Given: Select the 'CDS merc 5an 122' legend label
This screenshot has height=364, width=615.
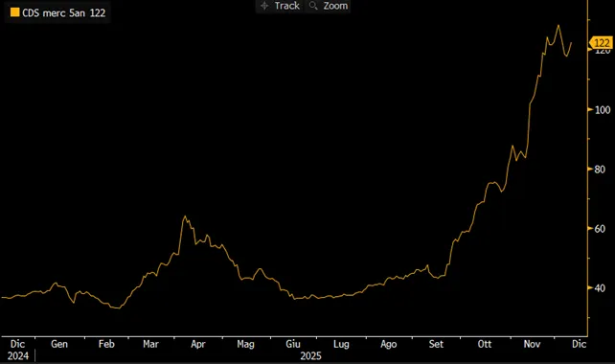Looking at the screenshot, I should pos(63,13).
